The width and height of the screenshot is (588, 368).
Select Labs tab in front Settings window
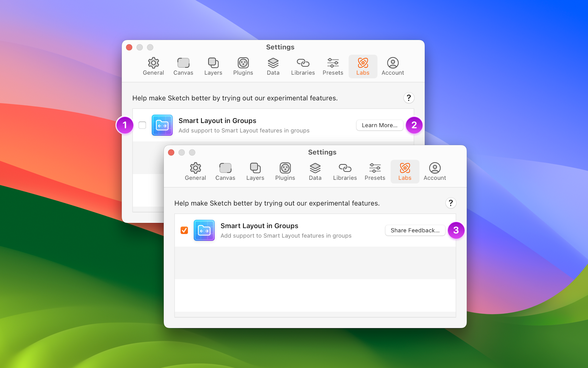pyautogui.click(x=405, y=171)
